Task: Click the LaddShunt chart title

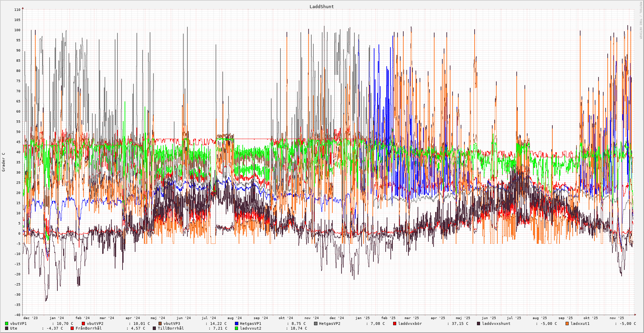Action: tap(321, 6)
